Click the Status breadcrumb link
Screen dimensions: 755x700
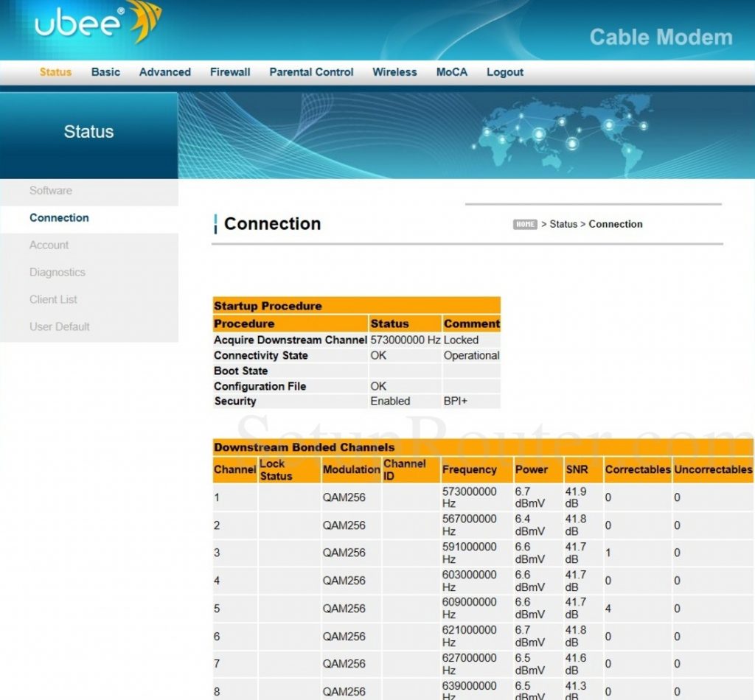[563, 224]
